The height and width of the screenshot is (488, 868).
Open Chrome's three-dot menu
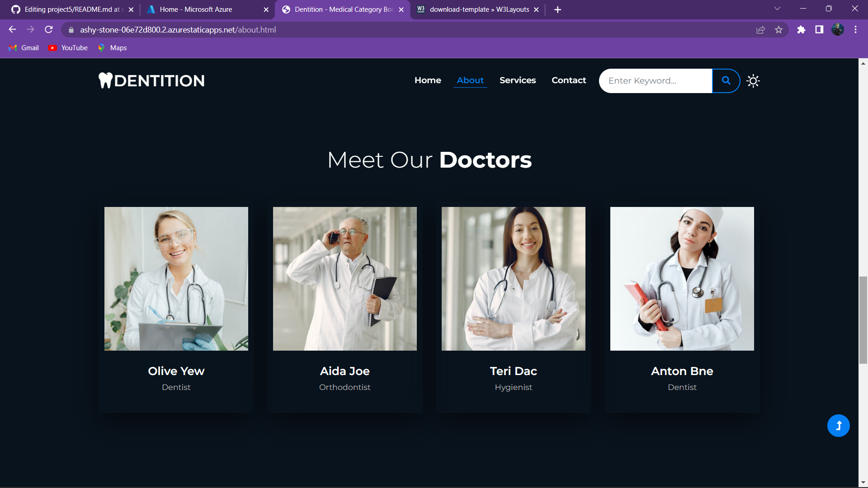[x=855, y=30]
